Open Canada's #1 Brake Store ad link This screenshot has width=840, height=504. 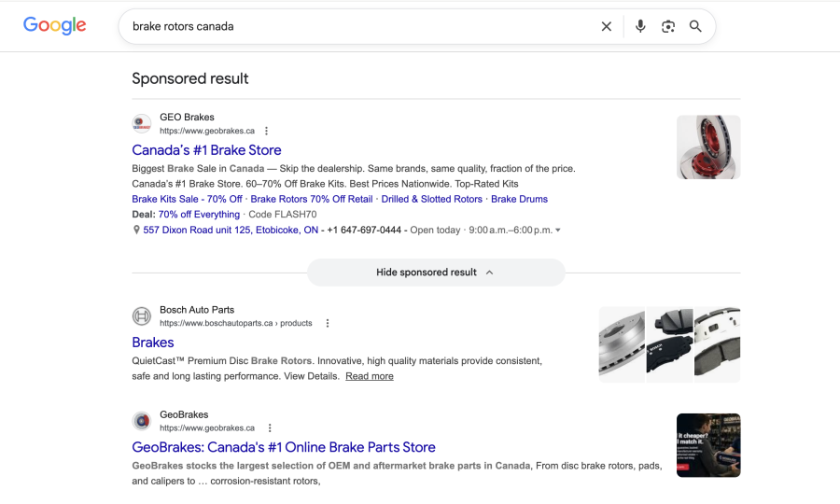(x=206, y=150)
